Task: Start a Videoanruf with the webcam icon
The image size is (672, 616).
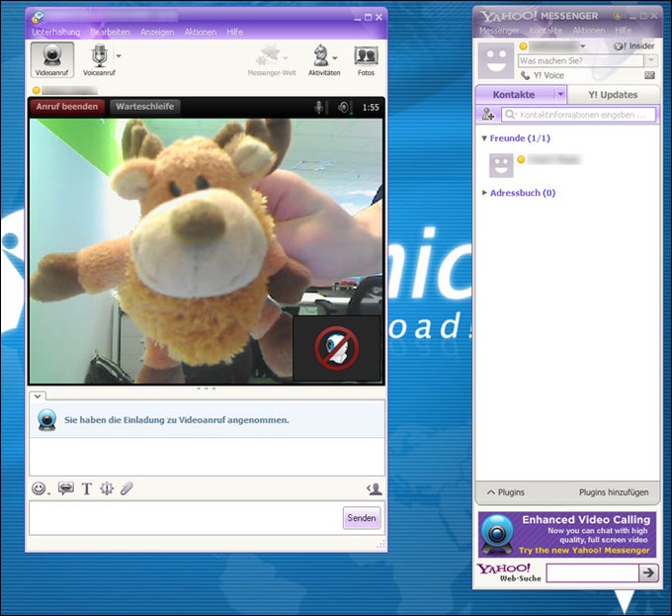Action: coord(51,59)
